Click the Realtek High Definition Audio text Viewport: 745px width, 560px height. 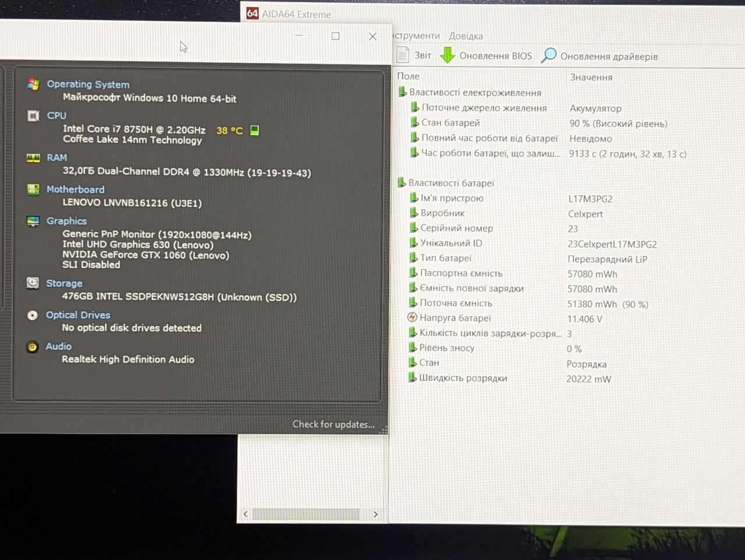click(x=128, y=359)
